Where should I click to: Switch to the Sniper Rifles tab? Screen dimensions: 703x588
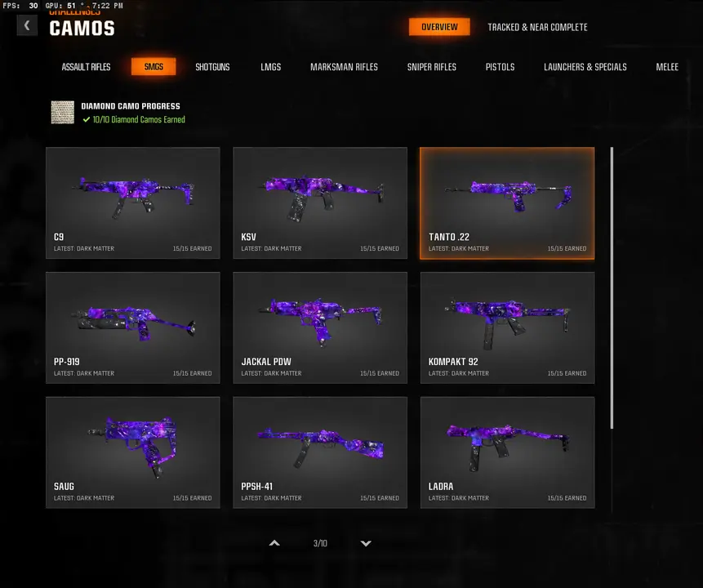[x=432, y=67]
